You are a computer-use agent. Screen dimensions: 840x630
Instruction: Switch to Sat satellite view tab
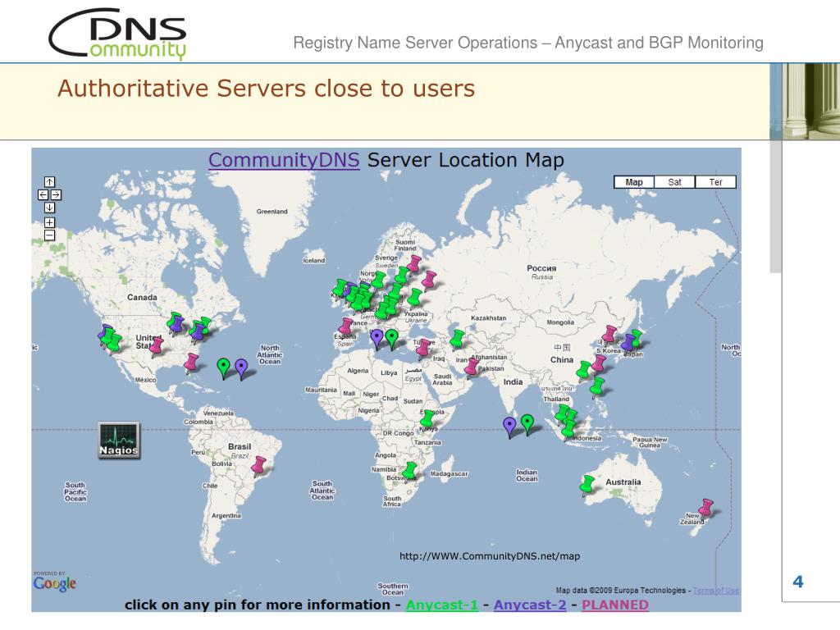pyautogui.click(x=674, y=182)
